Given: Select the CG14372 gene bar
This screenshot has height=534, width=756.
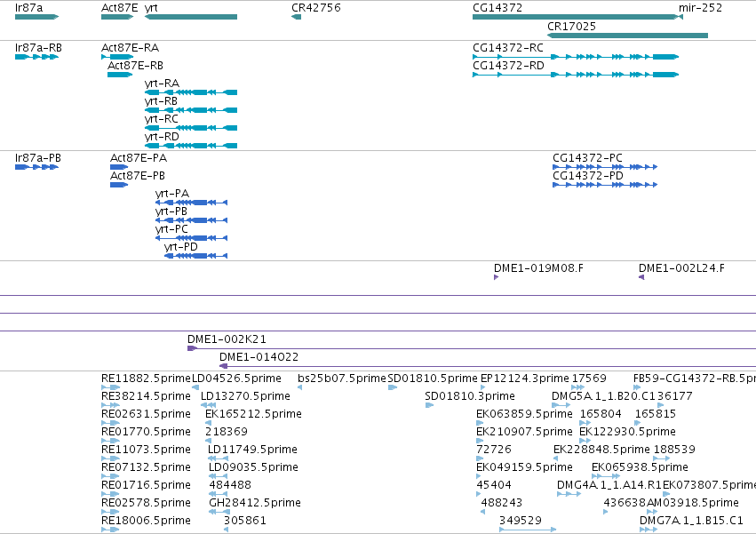Looking at the screenshot, I should point(575,17).
